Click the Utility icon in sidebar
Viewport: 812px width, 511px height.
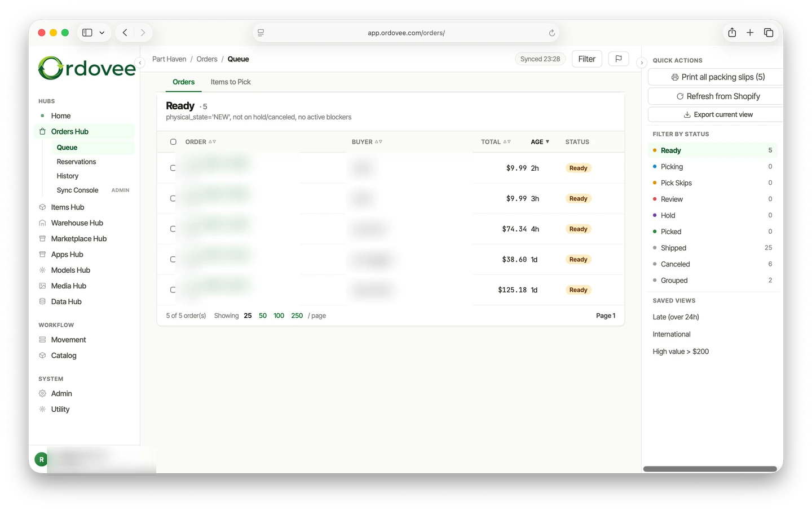pos(42,410)
